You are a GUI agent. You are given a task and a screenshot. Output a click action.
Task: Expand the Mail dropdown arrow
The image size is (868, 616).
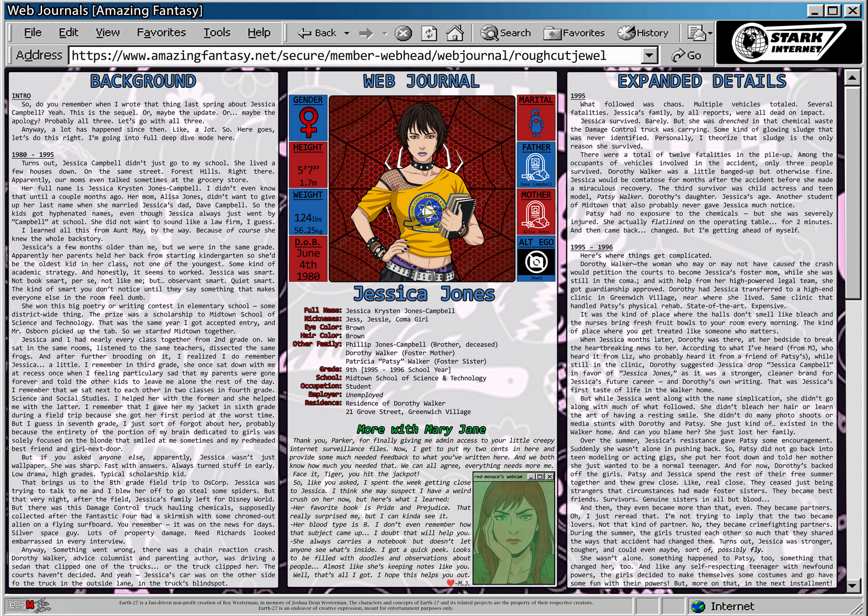(710, 33)
